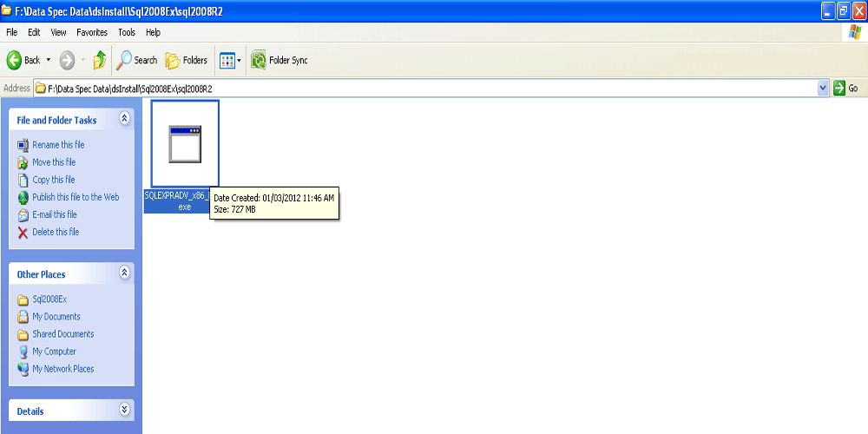Viewport: 868px width, 434px height.
Task: Open My Computer from Other Places
Action: 54,352
